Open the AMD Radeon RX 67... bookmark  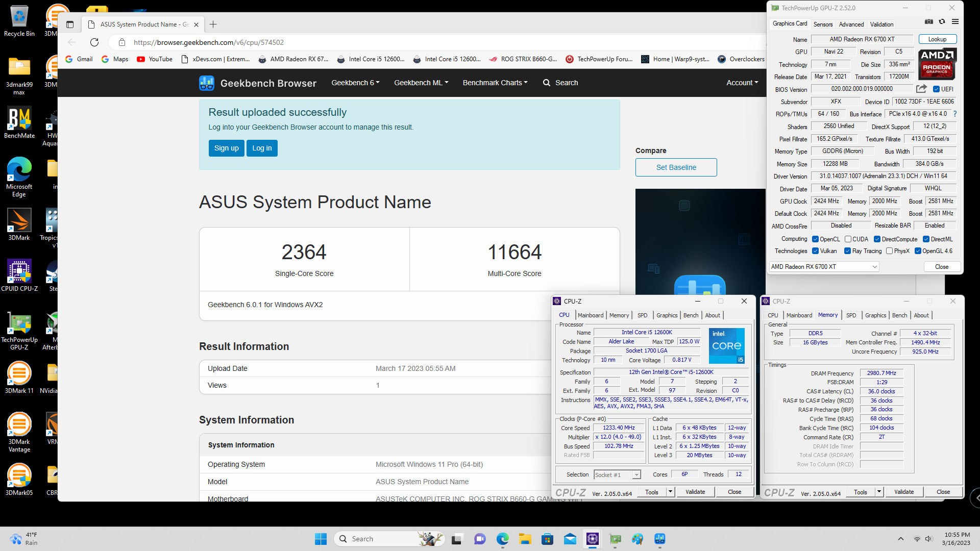[x=293, y=59]
